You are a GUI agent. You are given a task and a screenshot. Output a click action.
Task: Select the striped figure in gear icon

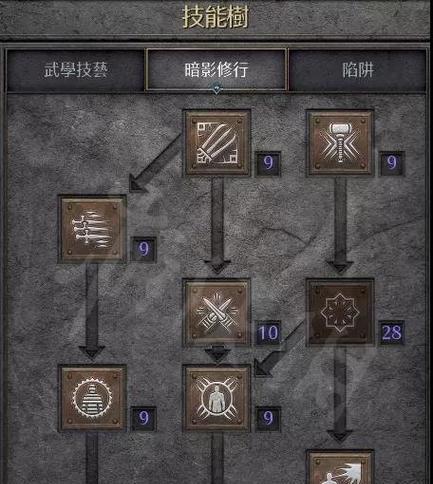pos(92,398)
